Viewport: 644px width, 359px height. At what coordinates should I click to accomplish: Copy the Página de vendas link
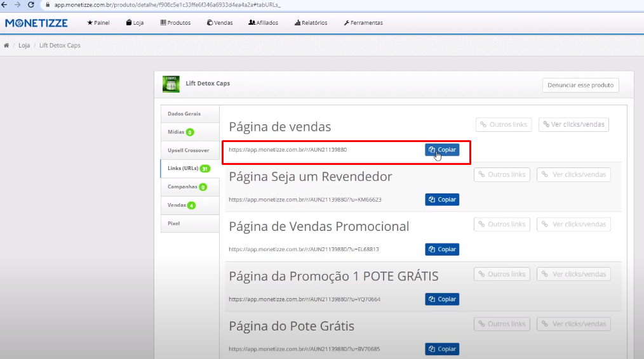(442, 150)
